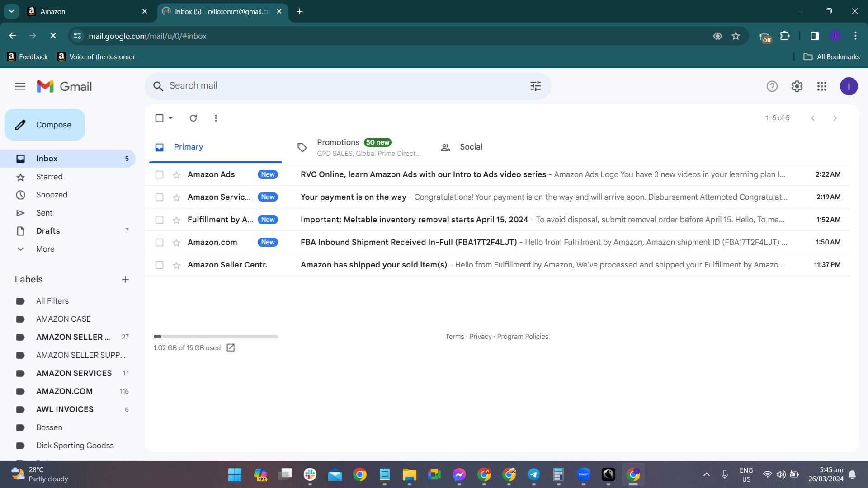Image resolution: width=868 pixels, height=488 pixels.
Task: Open the Drafts folder
Action: pos(48,231)
